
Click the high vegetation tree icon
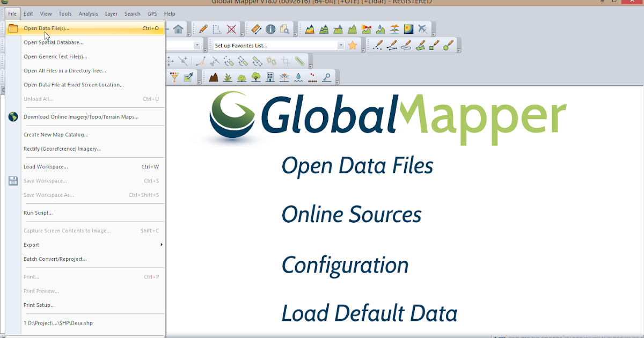tap(256, 77)
